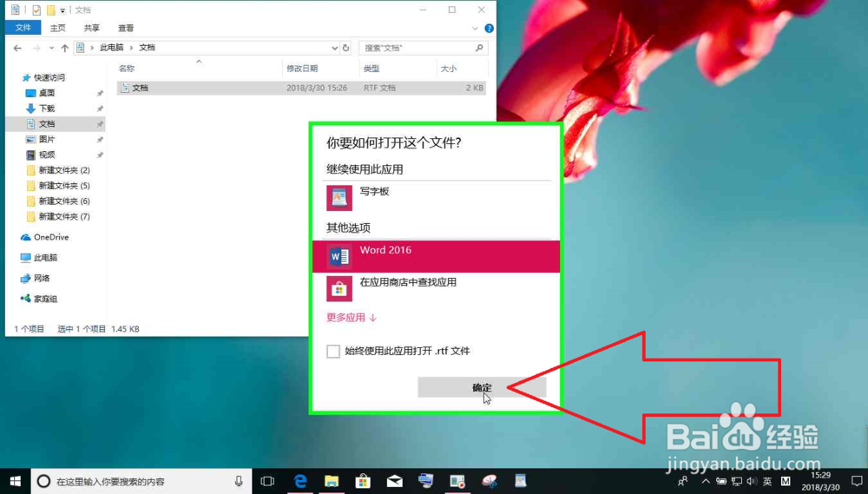Image resolution: width=868 pixels, height=494 pixels.
Task: Click the 确定 button in the open-with dialog
Action: pos(482,387)
